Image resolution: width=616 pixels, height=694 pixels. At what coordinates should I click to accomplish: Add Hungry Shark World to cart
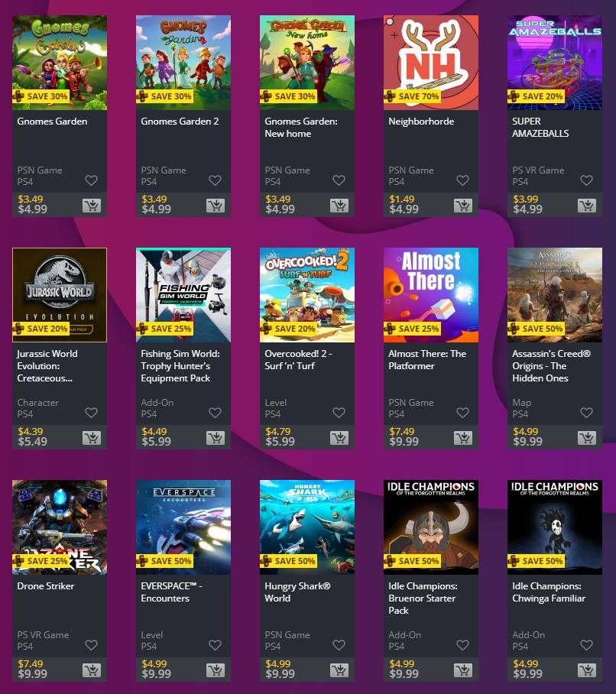point(339,670)
